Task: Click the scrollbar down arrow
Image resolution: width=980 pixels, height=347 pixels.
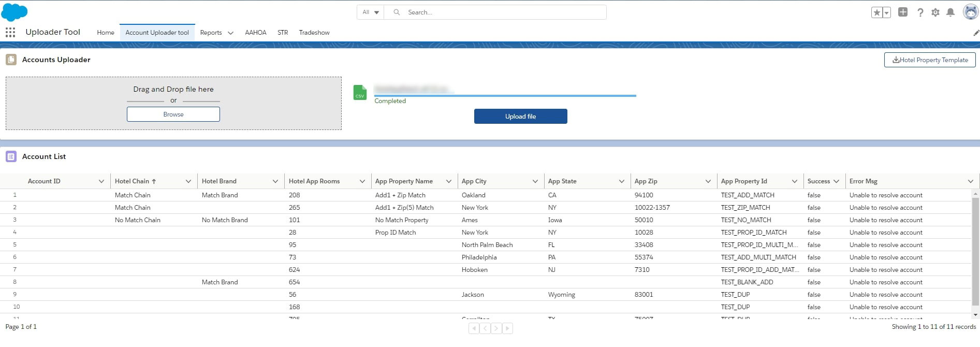Action: (976, 314)
